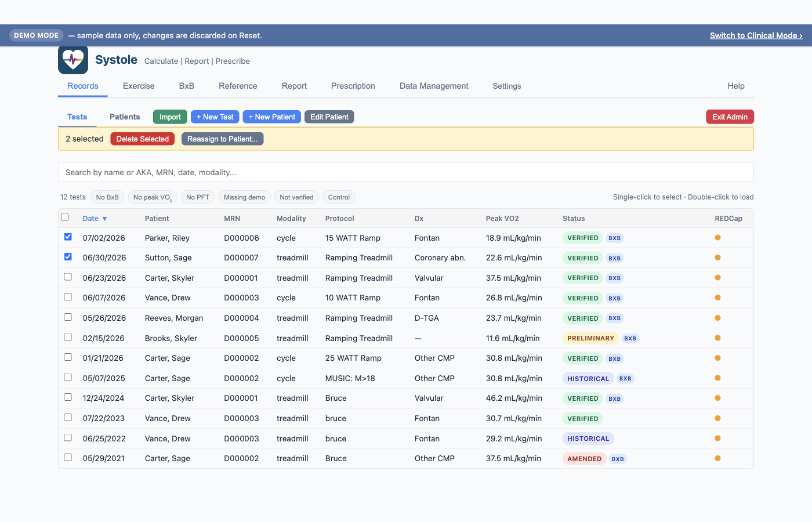The height and width of the screenshot is (522, 812).
Task: Open the Prescription tab
Action: pyautogui.click(x=353, y=86)
